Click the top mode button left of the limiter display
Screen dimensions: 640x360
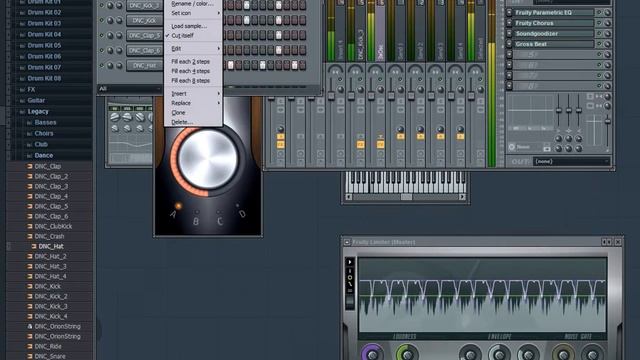coord(350,262)
